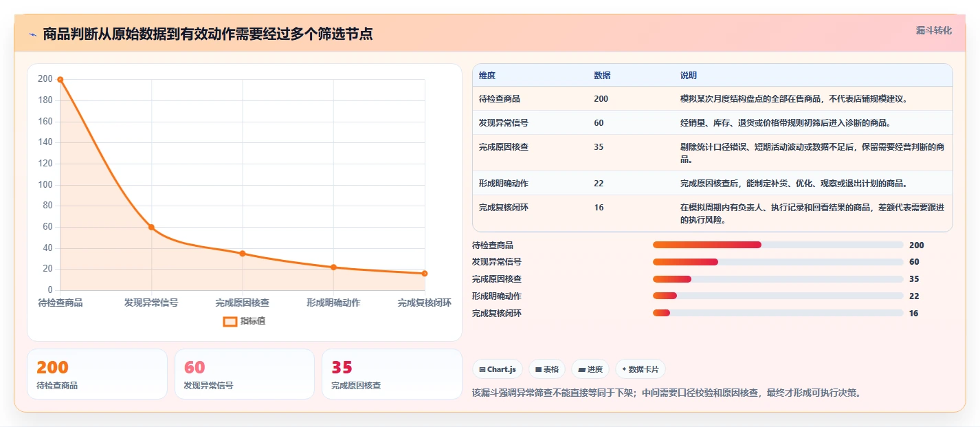Screen dimensions: 980x427
Task: Click the 形成明确动作 progress bar
Action: coord(778,296)
